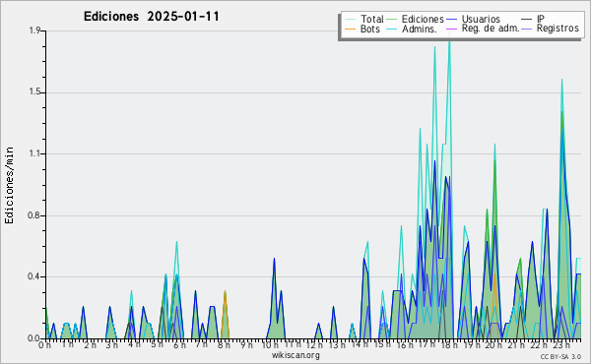Image resolution: width=591 pixels, height=364 pixels.
Task: Click the 'CC BY-SA 3.0' license text
Action: click(560, 356)
